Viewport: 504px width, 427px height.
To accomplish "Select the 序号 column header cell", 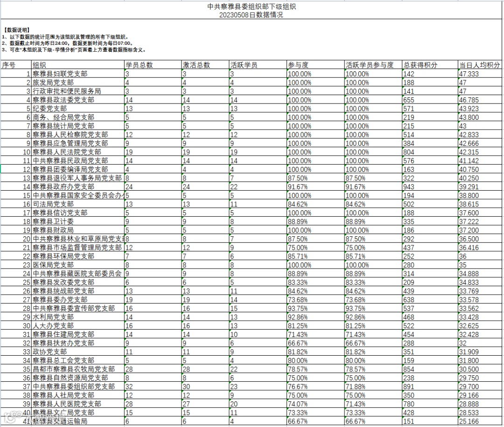I will point(16,65).
